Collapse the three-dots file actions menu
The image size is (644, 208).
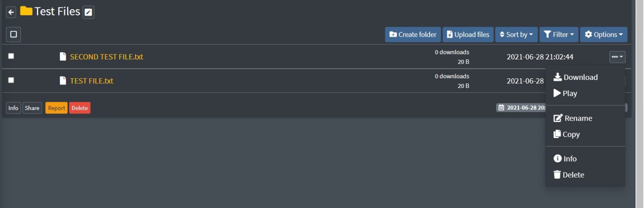(x=617, y=57)
